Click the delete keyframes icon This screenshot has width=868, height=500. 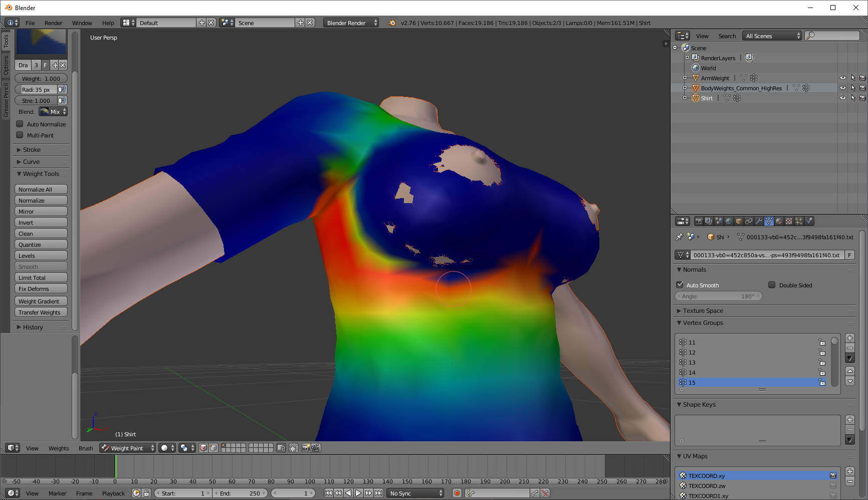545,493
